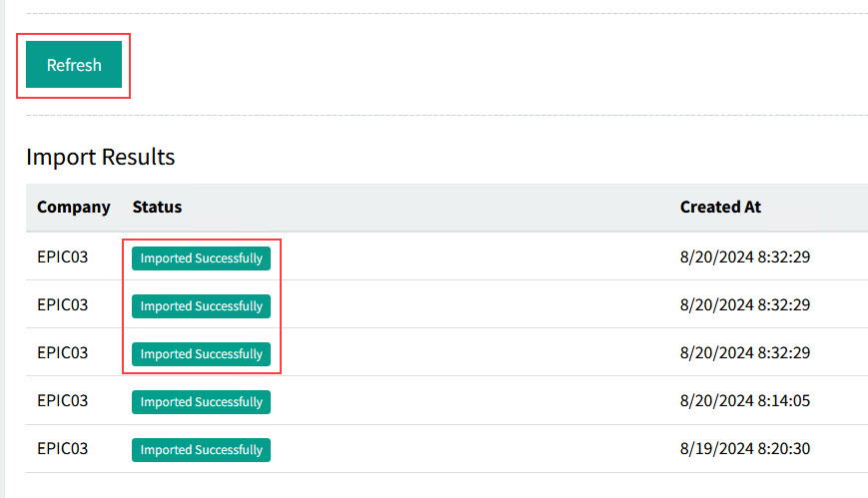
Task: Click the first row's Imported Successfully badge
Action: click(201, 257)
